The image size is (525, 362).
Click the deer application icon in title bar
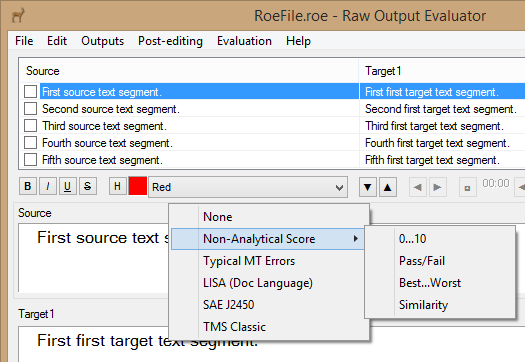(x=18, y=15)
